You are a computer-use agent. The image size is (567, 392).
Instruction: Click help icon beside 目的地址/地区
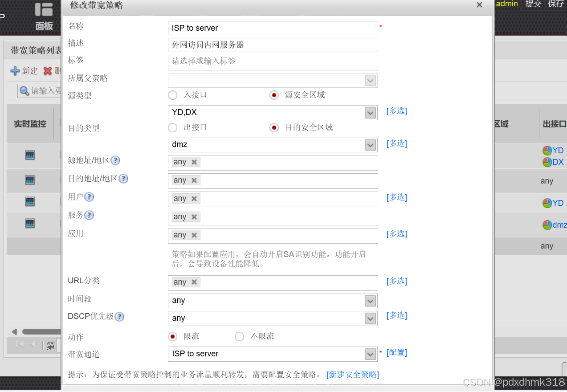click(x=123, y=179)
